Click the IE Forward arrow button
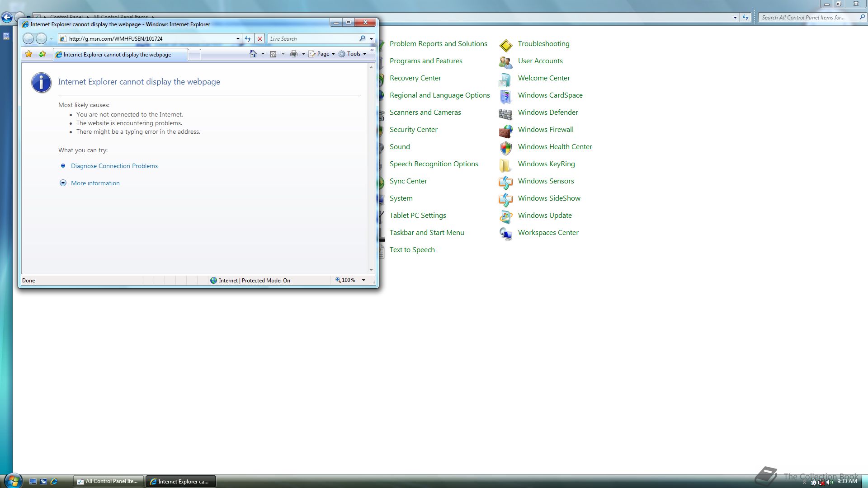868x488 pixels. click(x=41, y=39)
